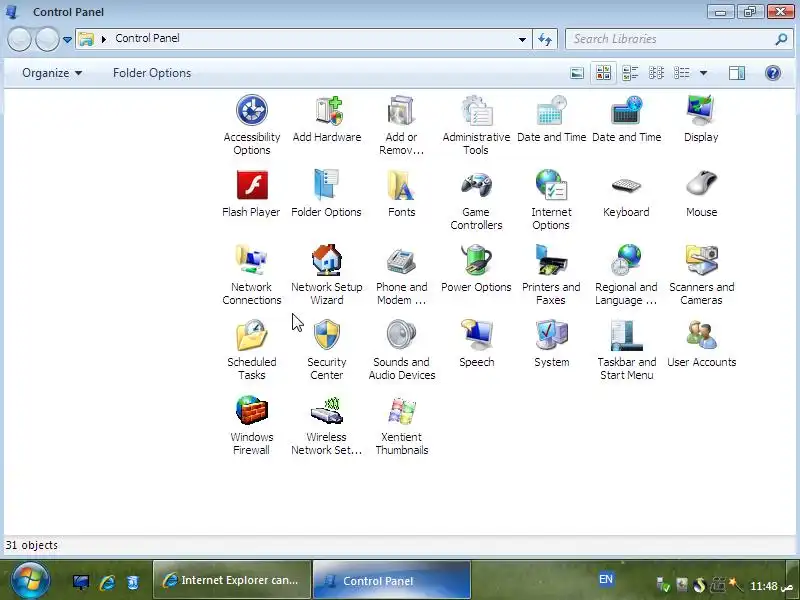The width and height of the screenshot is (800, 600).
Task: Click Control Panel in the address path
Action: pyautogui.click(x=147, y=38)
